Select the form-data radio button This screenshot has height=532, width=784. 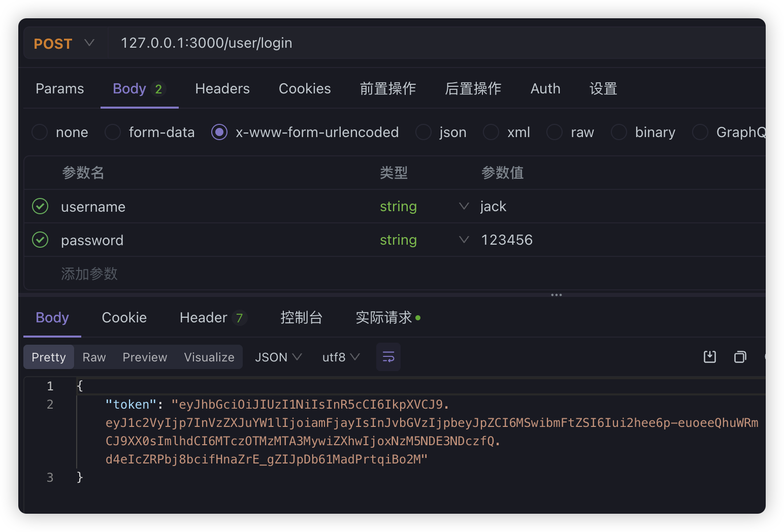[x=113, y=132]
